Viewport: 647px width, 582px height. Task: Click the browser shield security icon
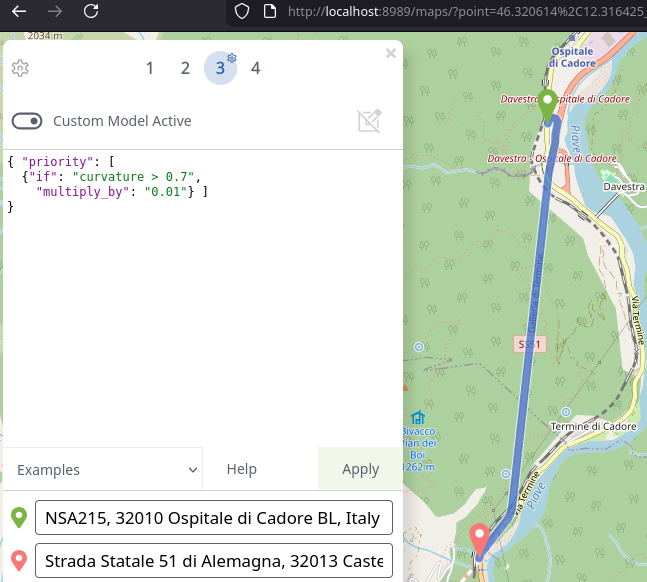click(x=240, y=12)
